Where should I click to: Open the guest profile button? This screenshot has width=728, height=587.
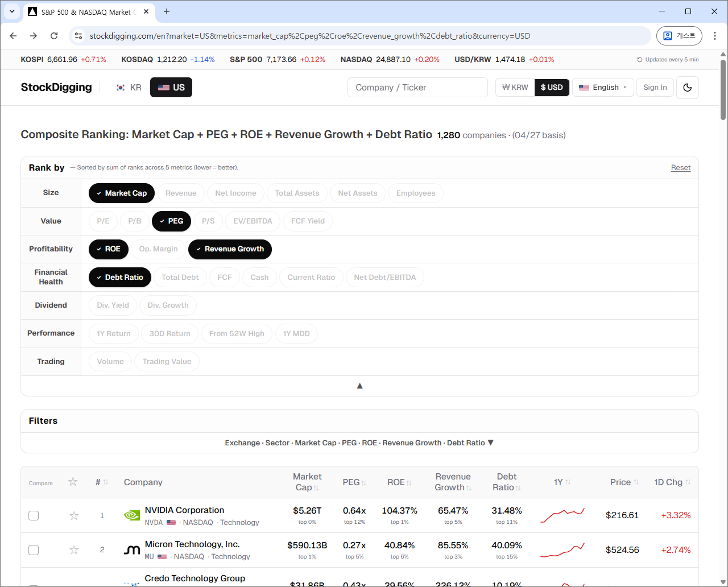pos(679,36)
